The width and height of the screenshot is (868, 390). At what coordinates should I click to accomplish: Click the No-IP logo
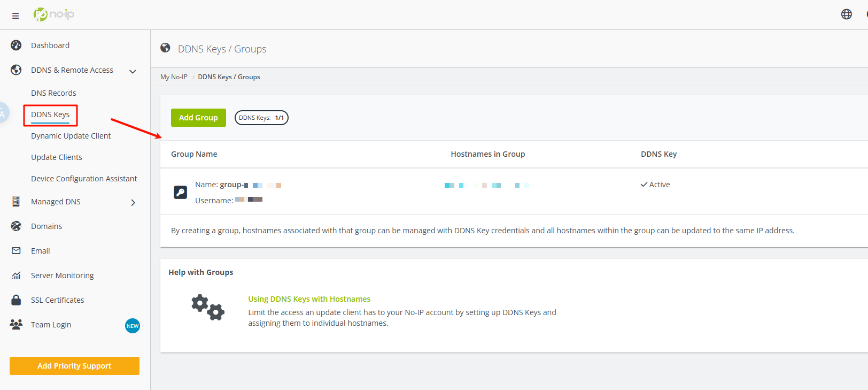coord(54,14)
